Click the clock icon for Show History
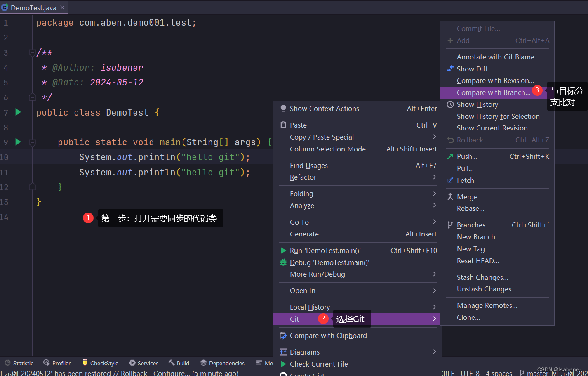 tap(450, 104)
